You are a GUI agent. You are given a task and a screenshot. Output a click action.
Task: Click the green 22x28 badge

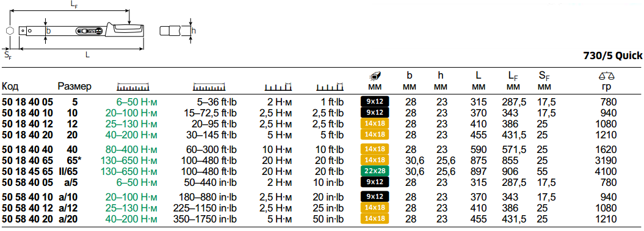pos(375,171)
